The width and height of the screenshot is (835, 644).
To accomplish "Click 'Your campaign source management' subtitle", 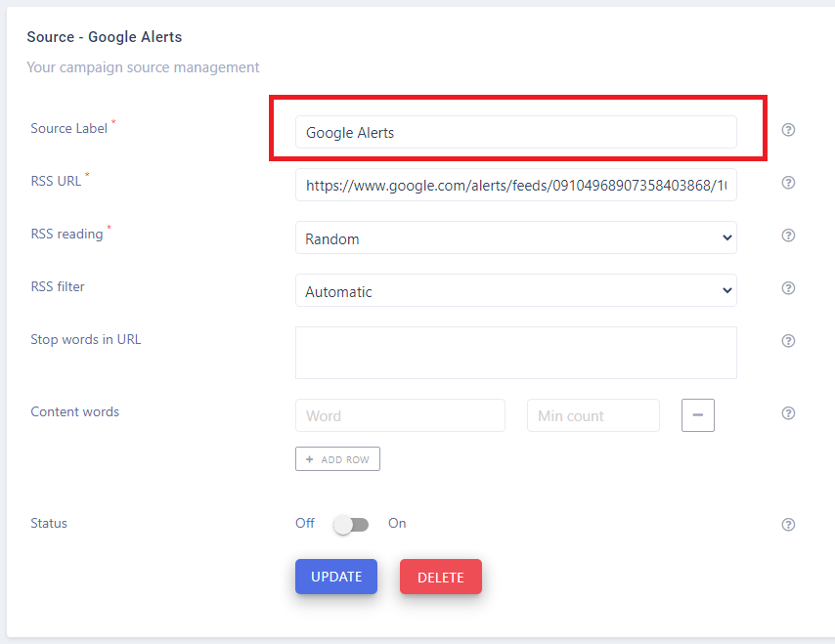I will click(143, 67).
